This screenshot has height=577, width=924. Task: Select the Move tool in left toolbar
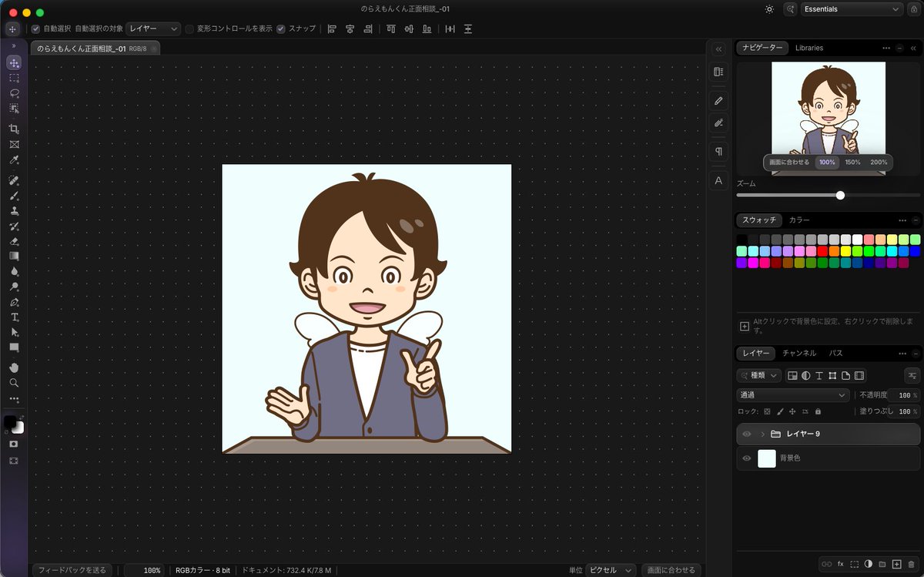point(14,62)
